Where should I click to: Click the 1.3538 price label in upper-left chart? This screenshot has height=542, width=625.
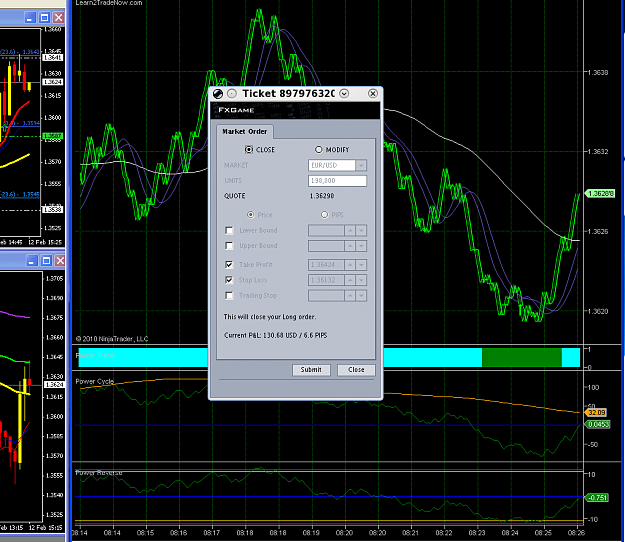click(x=53, y=210)
